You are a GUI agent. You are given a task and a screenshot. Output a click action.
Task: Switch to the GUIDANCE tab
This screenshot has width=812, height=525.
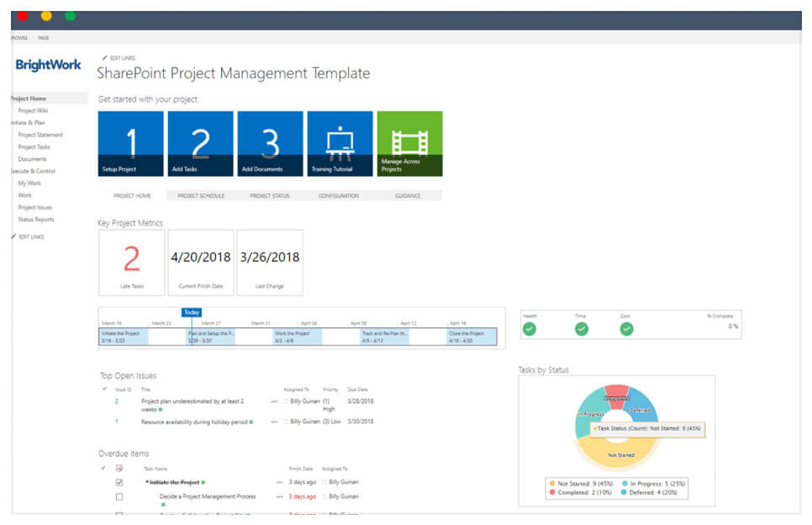[x=408, y=196]
